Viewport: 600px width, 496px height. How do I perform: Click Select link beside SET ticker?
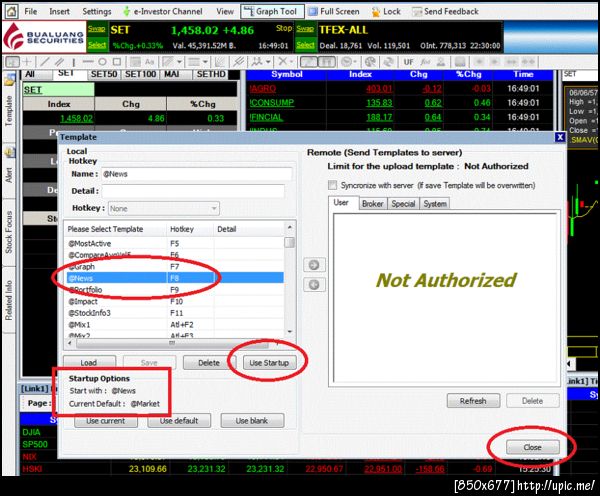97,45
